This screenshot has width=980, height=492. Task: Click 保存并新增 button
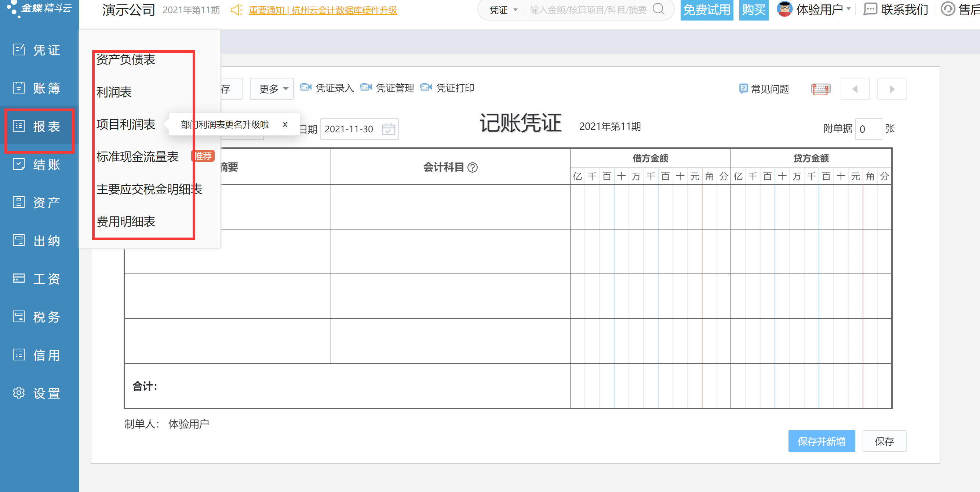point(821,441)
